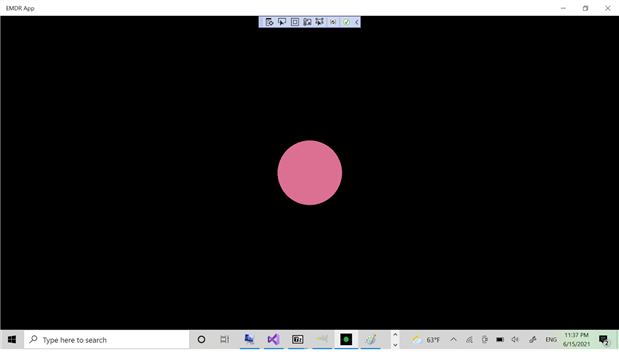Viewport: 619px width, 363px height.
Task: Click the binding failures indicator icon
Action: (333, 22)
